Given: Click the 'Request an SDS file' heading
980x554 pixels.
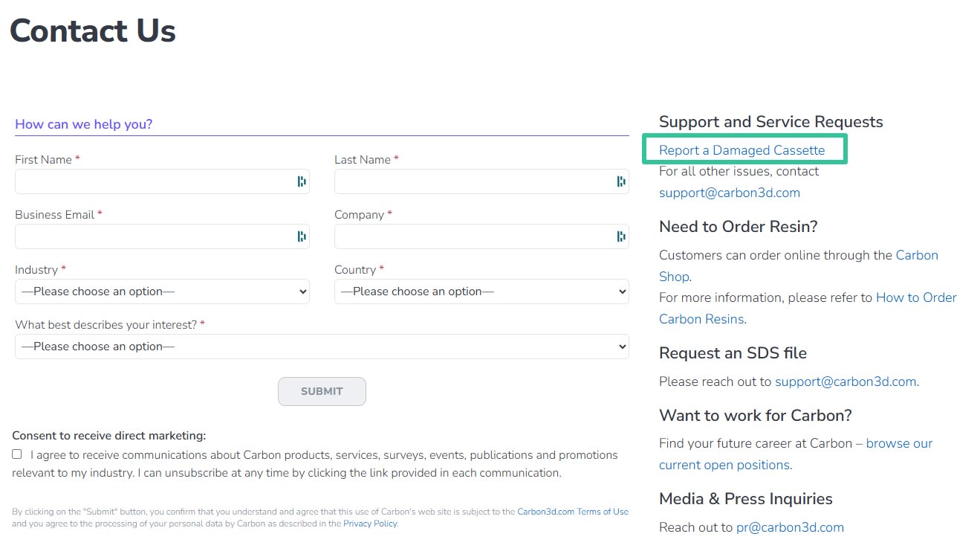Looking at the screenshot, I should click(733, 353).
